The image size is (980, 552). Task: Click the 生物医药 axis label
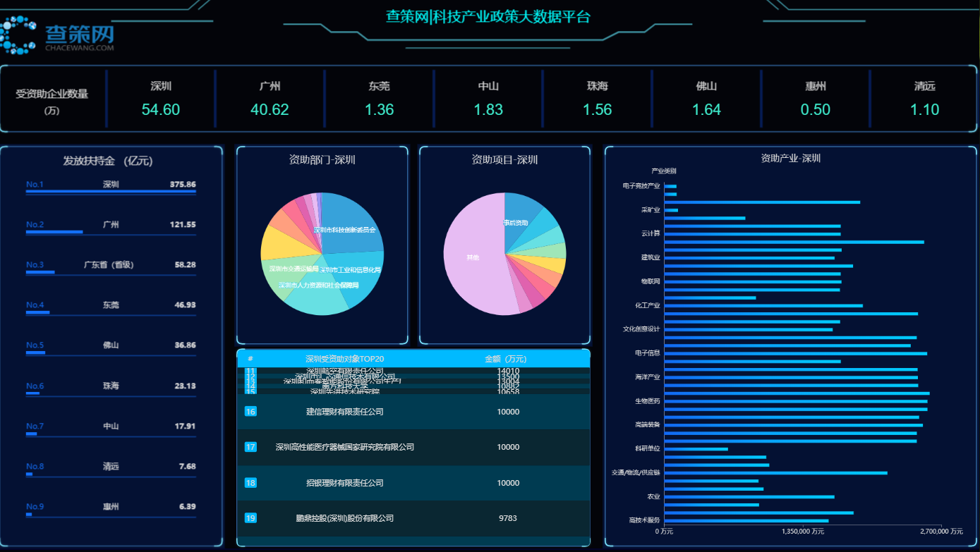point(648,400)
